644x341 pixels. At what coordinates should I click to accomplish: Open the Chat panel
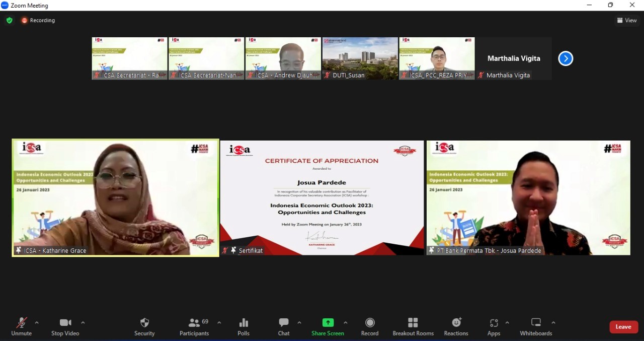284,326
